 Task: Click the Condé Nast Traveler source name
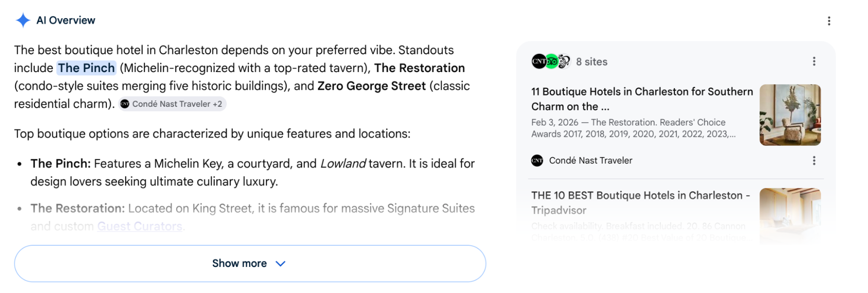[x=591, y=161]
